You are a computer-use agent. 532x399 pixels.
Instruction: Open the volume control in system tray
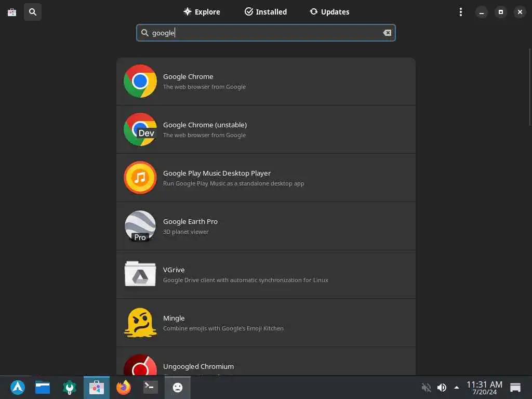click(442, 388)
